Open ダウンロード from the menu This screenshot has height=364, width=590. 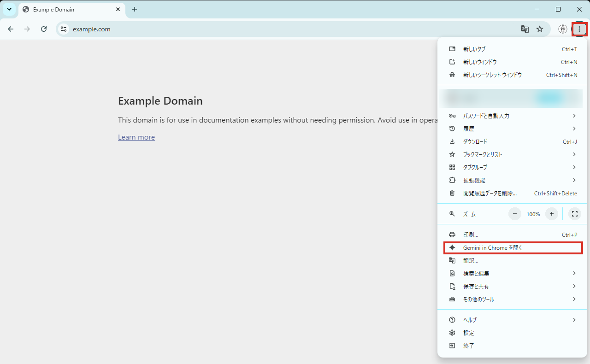(513, 142)
